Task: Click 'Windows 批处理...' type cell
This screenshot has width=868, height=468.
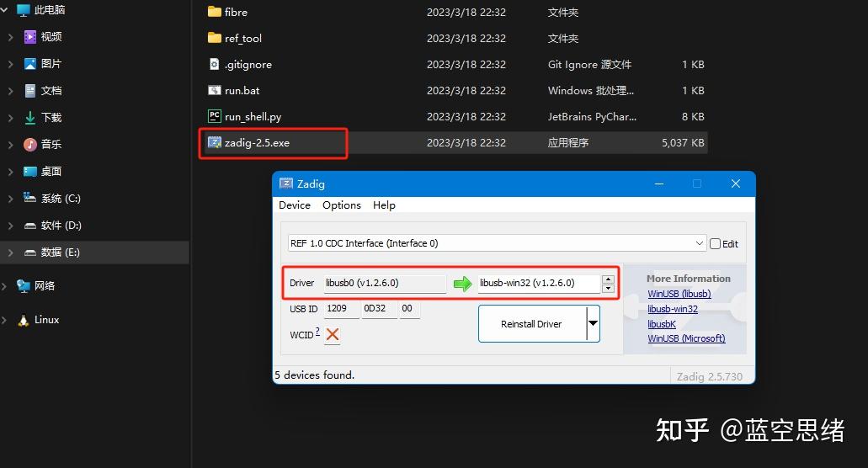Action: (591, 90)
